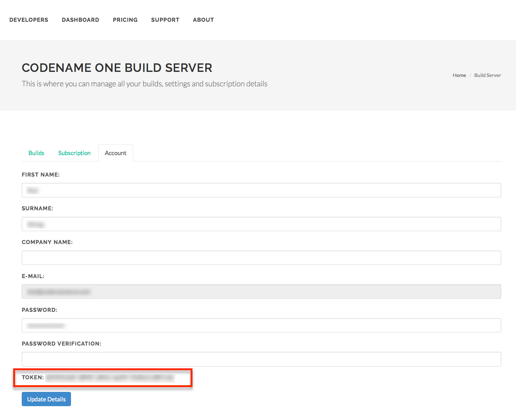Switch to the Builds tab
The width and height of the screenshot is (516, 420).
coord(36,153)
